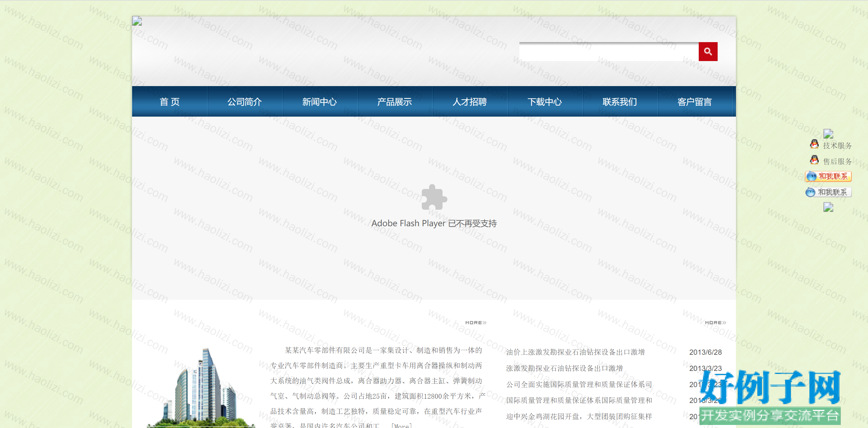Click the broken logo image in header
Screen dimensions: 868x428
[x=137, y=21]
